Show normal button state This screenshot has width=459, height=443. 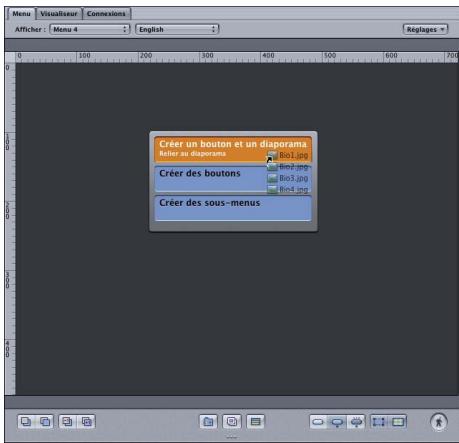click(318, 422)
